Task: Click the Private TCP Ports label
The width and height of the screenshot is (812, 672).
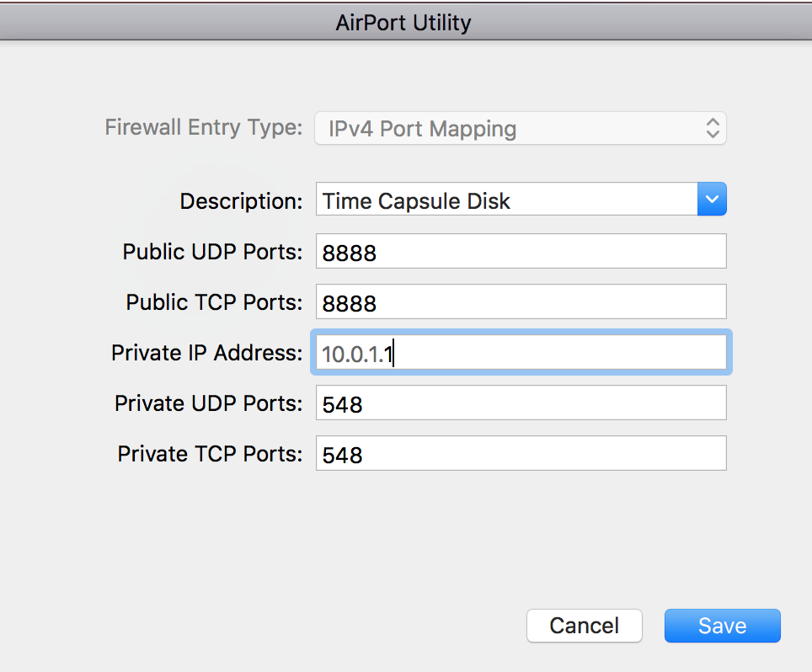Action: click(x=210, y=454)
